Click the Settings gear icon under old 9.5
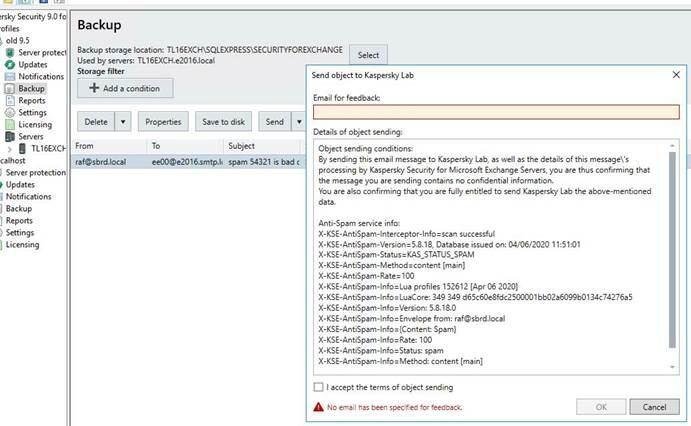The image size is (691, 426). pyautogui.click(x=10, y=112)
